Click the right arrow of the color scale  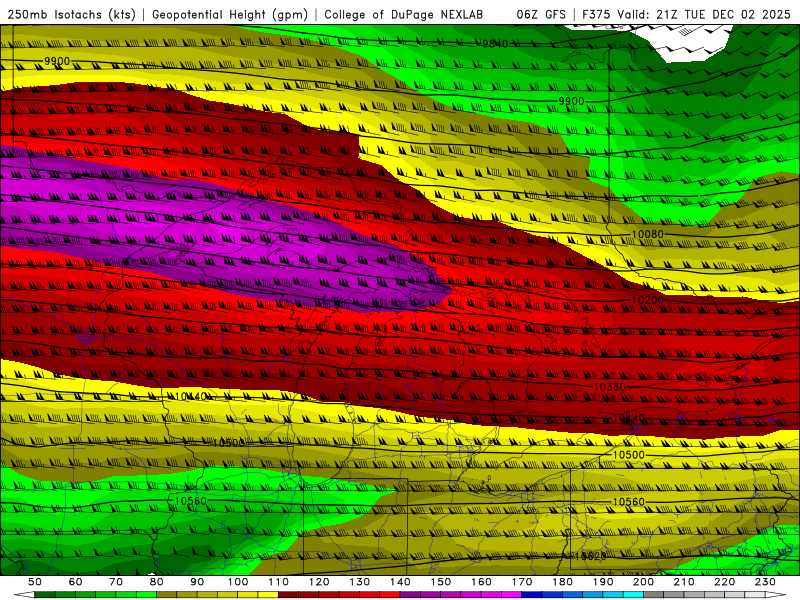(x=776, y=595)
